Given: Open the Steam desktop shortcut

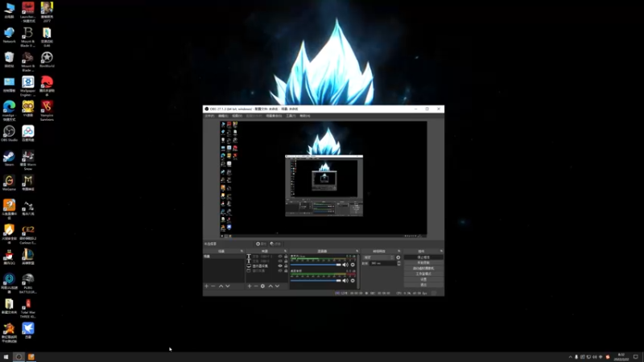Looking at the screenshot, I should (x=9, y=158).
